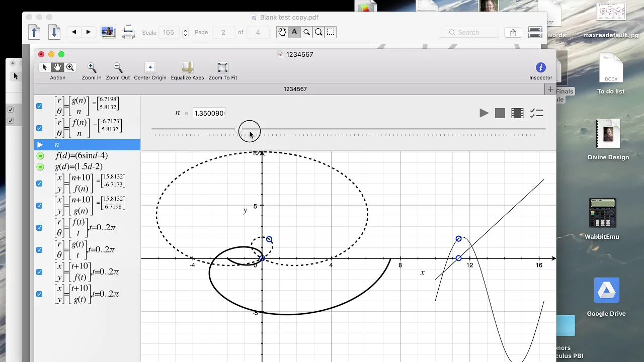
Task: Click blue point at sine curve peak
Action: click(x=458, y=239)
